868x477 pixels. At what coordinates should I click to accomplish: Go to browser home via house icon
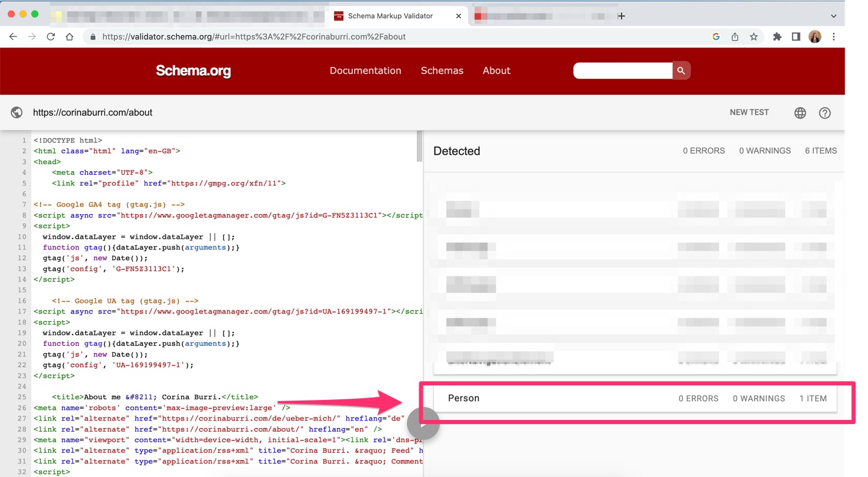coord(69,36)
